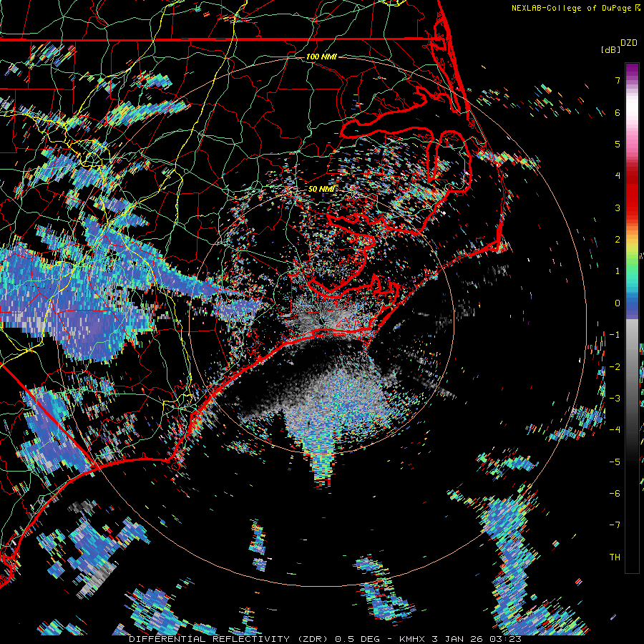This screenshot has height=644, width=644.
Task: Select the 4 value on color scale
Action: click(618, 176)
